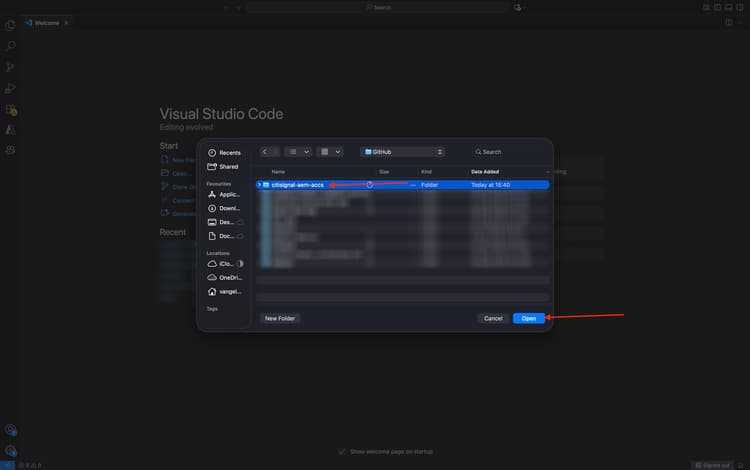Click the Open button in file dialog
The image size is (750, 470).
pyautogui.click(x=529, y=318)
